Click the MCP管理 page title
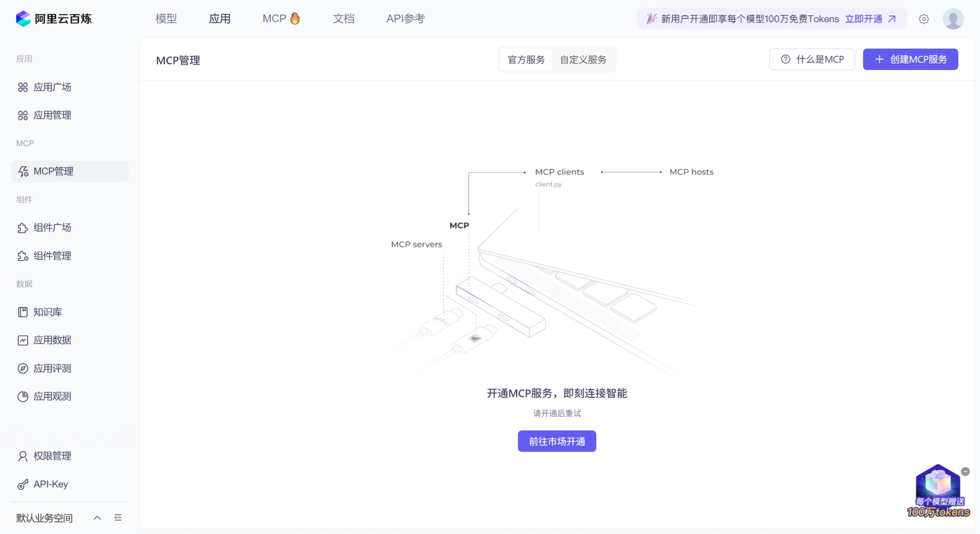980x534 pixels. click(178, 60)
